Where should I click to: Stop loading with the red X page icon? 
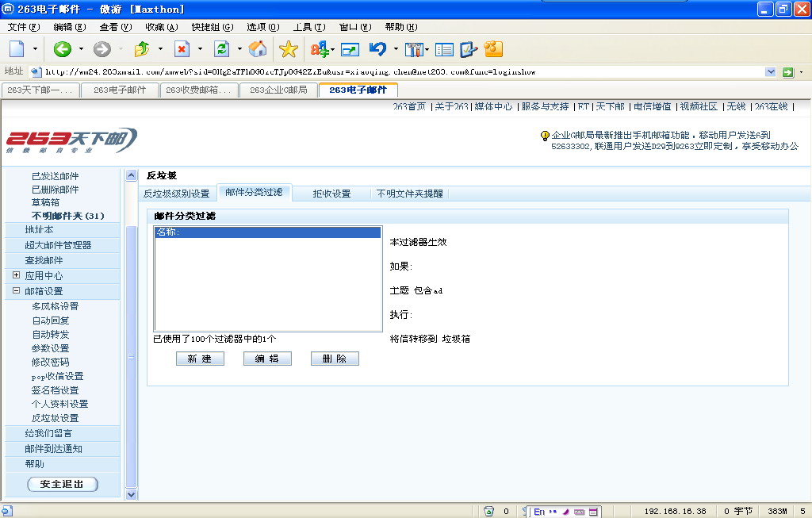click(x=182, y=49)
